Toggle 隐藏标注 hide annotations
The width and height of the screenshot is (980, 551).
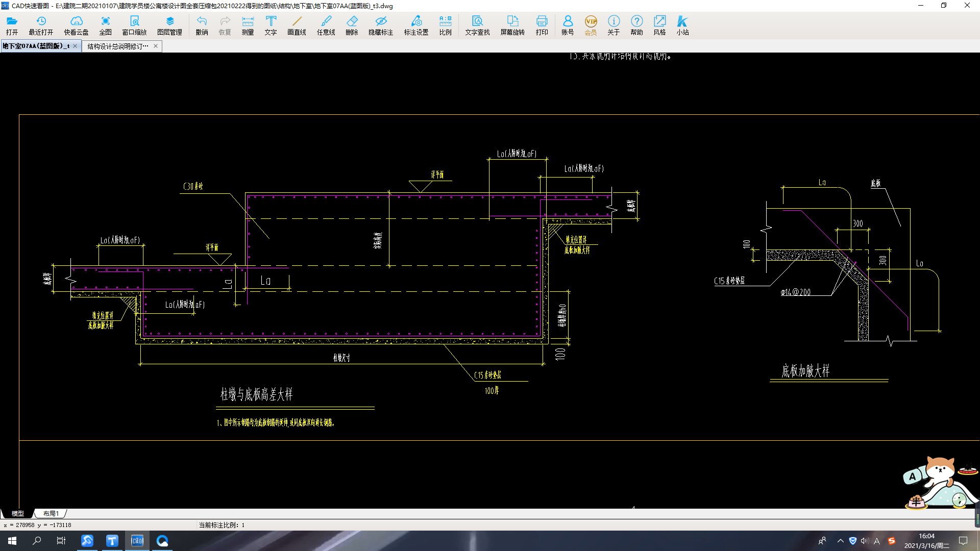click(x=381, y=26)
